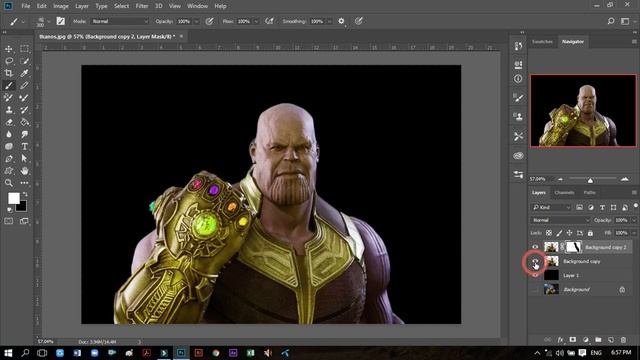
Task: Open smoothing options gear icon
Action: pyautogui.click(x=341, y=21)
